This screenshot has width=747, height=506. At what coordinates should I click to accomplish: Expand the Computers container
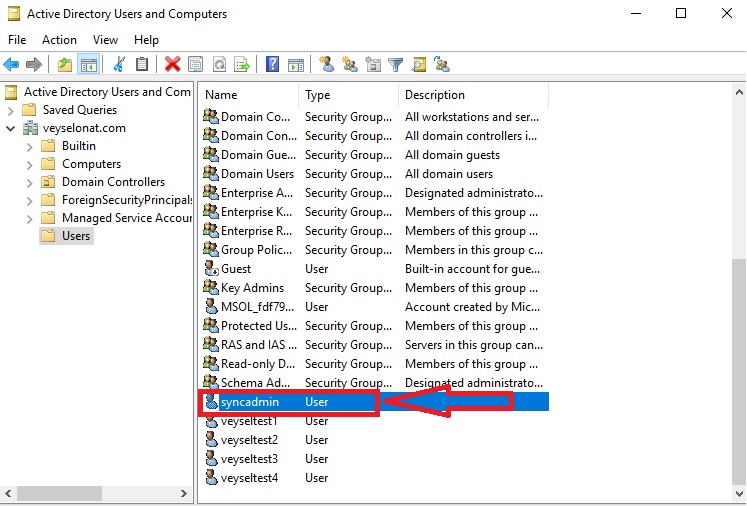(x=30, y=165)
